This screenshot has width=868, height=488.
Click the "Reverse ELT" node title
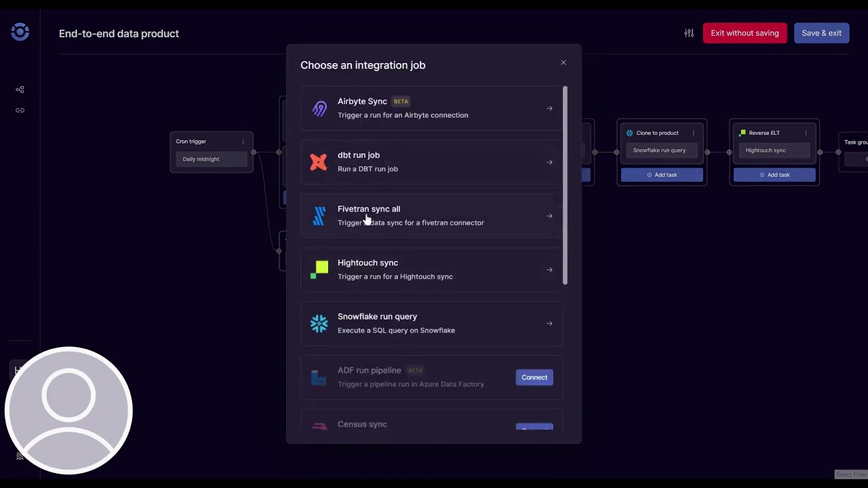(764, 133)
